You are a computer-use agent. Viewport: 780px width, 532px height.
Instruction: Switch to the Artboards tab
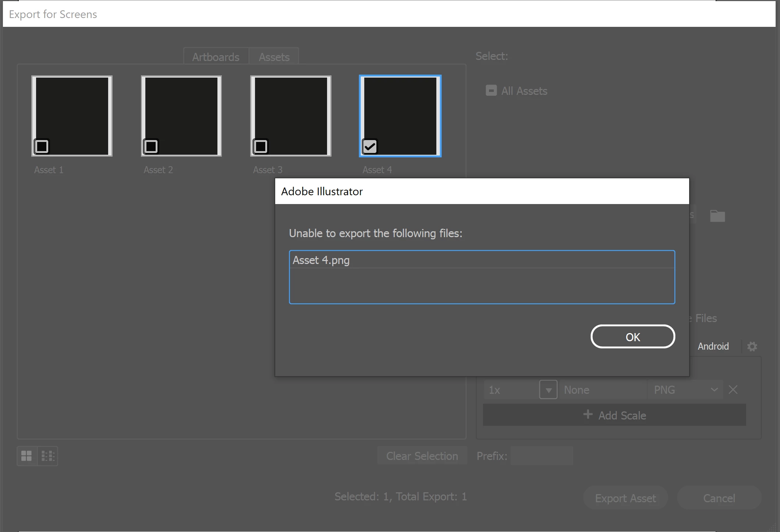(x=216, y=57)
